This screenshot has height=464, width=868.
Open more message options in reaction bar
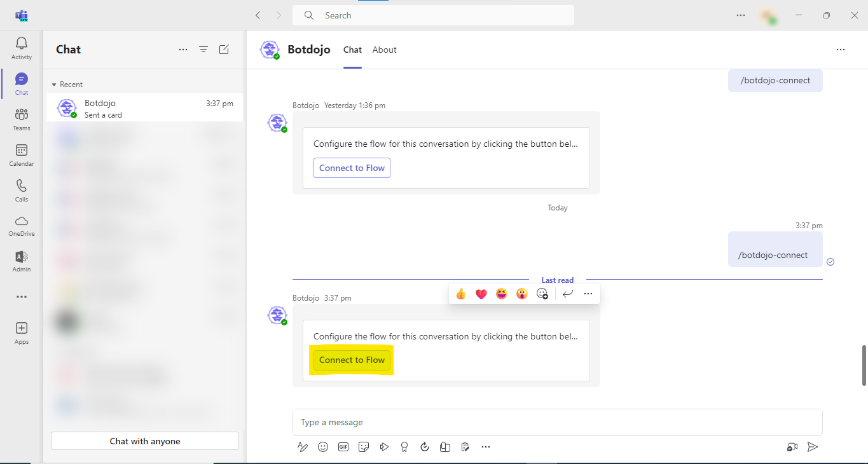(588, 294)
